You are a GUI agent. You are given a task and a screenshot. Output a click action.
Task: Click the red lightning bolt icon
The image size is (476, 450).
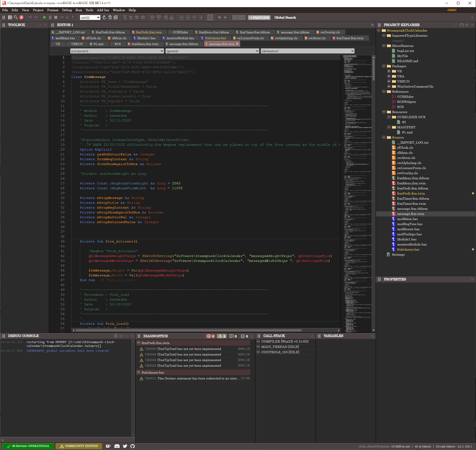point(21,17)
